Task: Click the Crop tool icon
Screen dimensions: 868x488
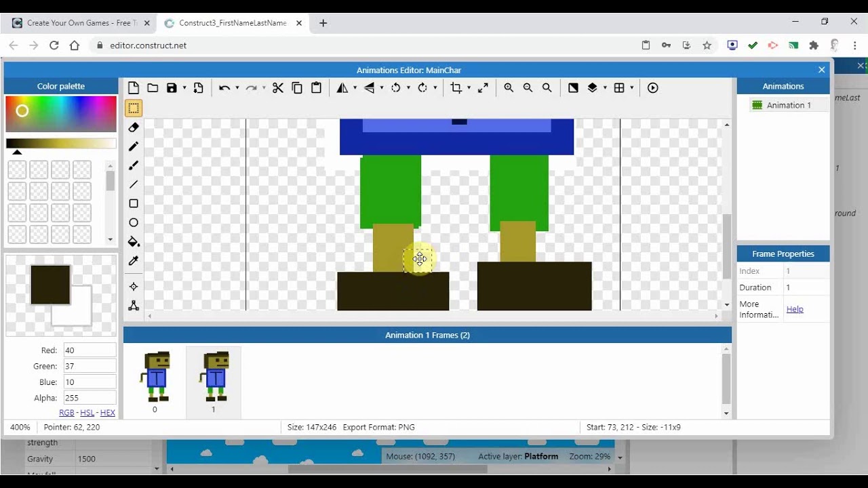Action: click(456, 88)
